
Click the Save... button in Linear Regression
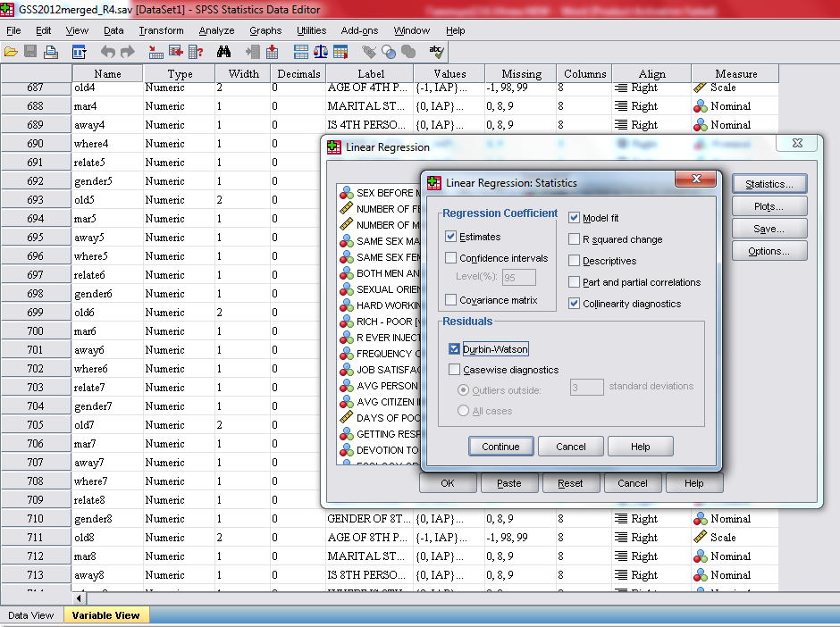(x=769, y=229)
